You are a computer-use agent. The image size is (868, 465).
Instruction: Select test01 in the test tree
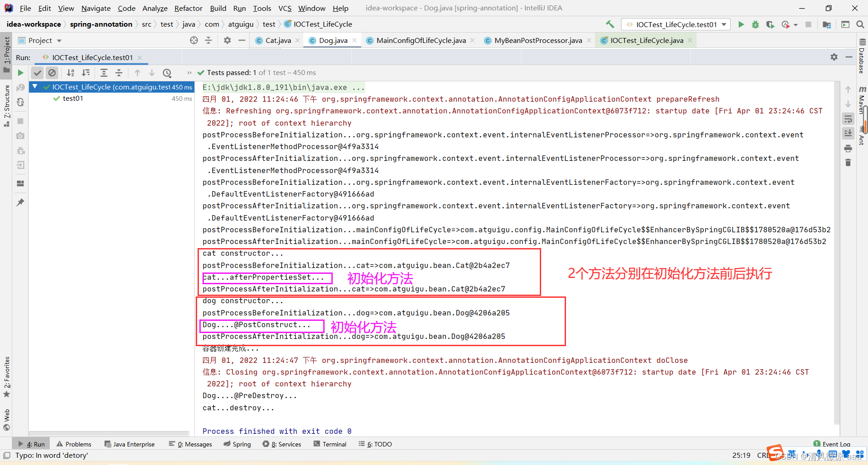pyautogui.click(x=73, y=99)
